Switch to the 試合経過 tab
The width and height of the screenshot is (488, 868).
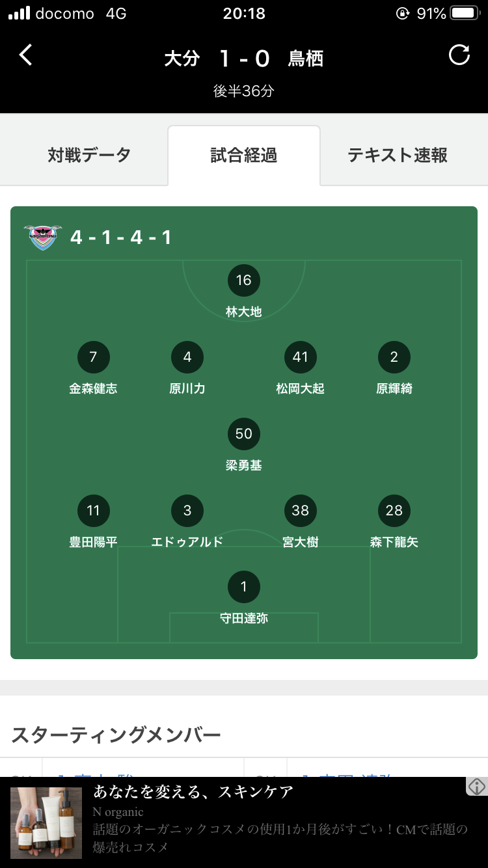(x=244, y=156)
